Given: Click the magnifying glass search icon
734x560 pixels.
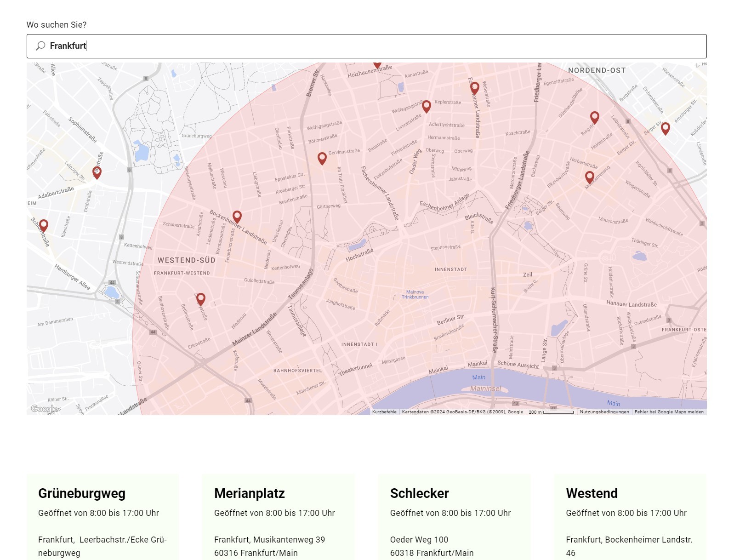Looking at the screenshot, I should 40,46.
